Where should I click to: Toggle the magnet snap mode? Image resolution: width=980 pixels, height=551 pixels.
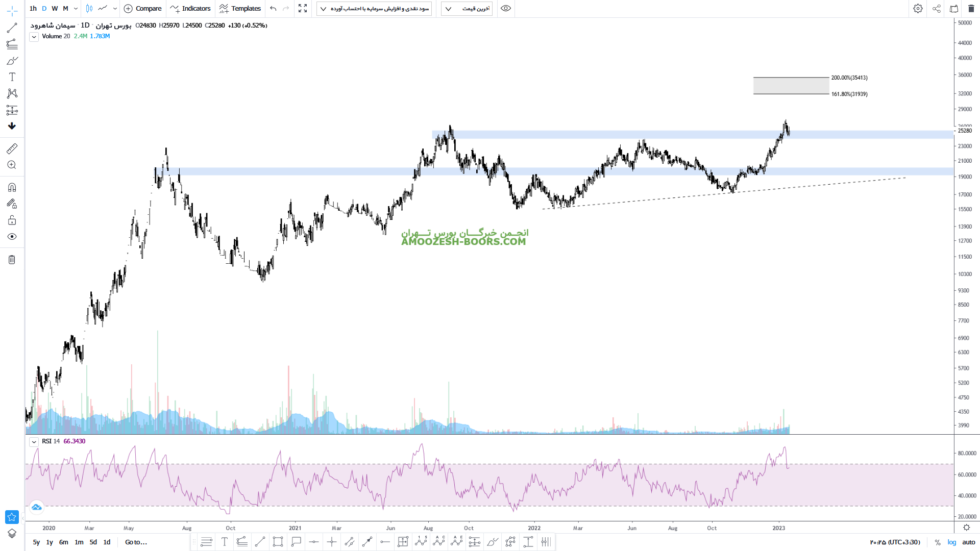click(x=12, y=187)
